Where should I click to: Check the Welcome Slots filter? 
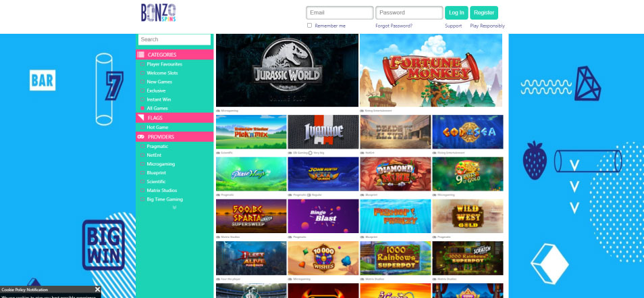coord(142,73)
